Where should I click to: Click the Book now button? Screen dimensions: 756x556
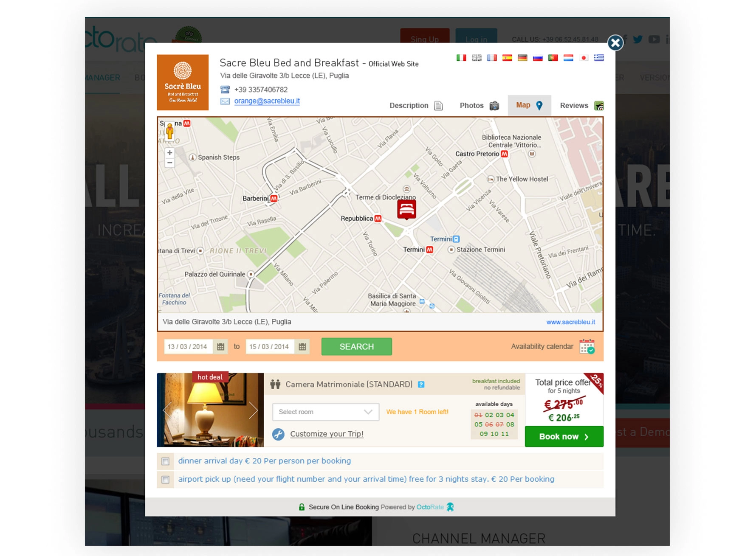(x=564, y=437)
